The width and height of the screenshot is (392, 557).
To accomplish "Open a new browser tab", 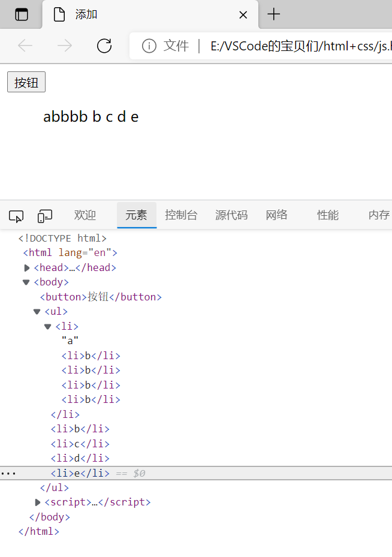I will coord(274,14).
